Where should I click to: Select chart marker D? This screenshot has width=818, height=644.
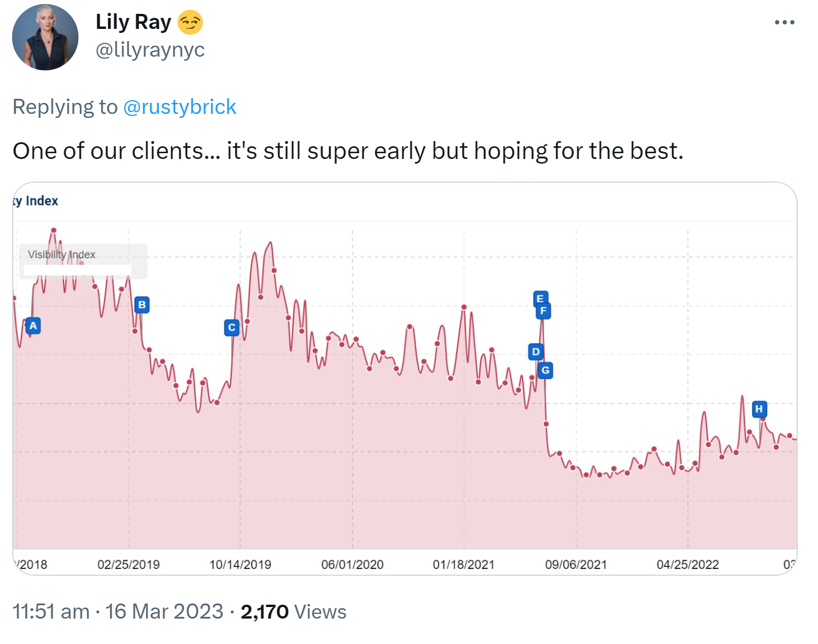535,351
